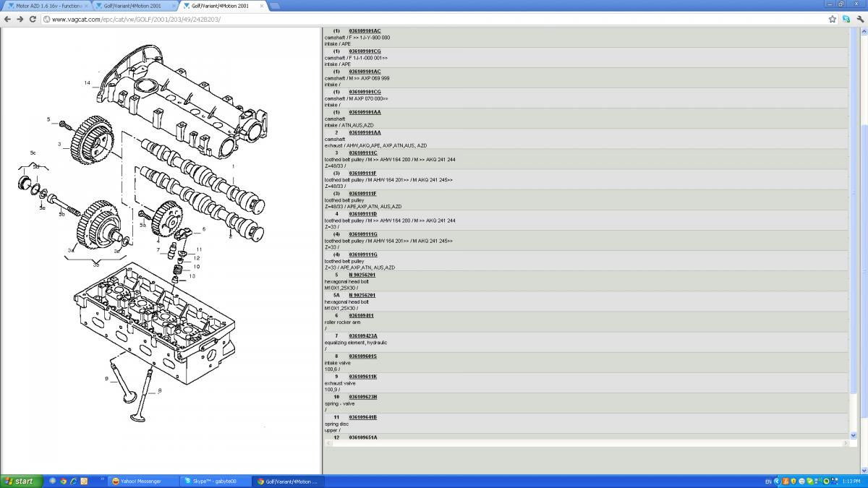Click the Skype extension icon in toolbar

coord(846,19)
